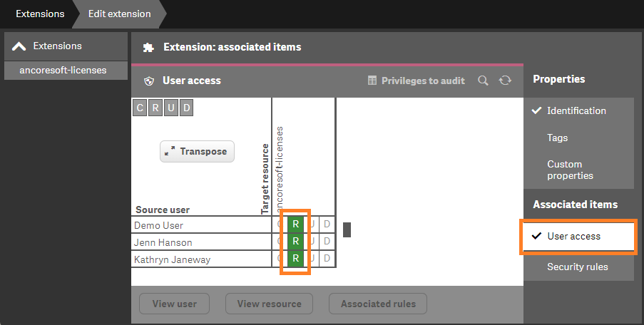Screen dimensions: 644x325
Task: Toggle the R filter in the CRUD legend
Action: click(155, 108)
